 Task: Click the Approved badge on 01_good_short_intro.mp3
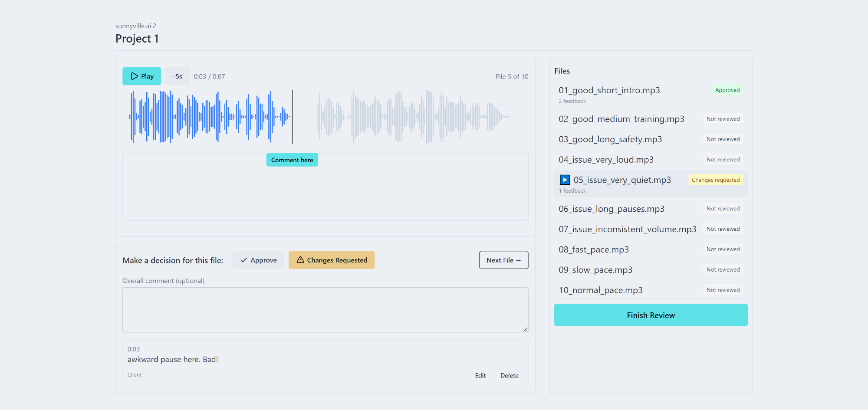tap(727, 90)
